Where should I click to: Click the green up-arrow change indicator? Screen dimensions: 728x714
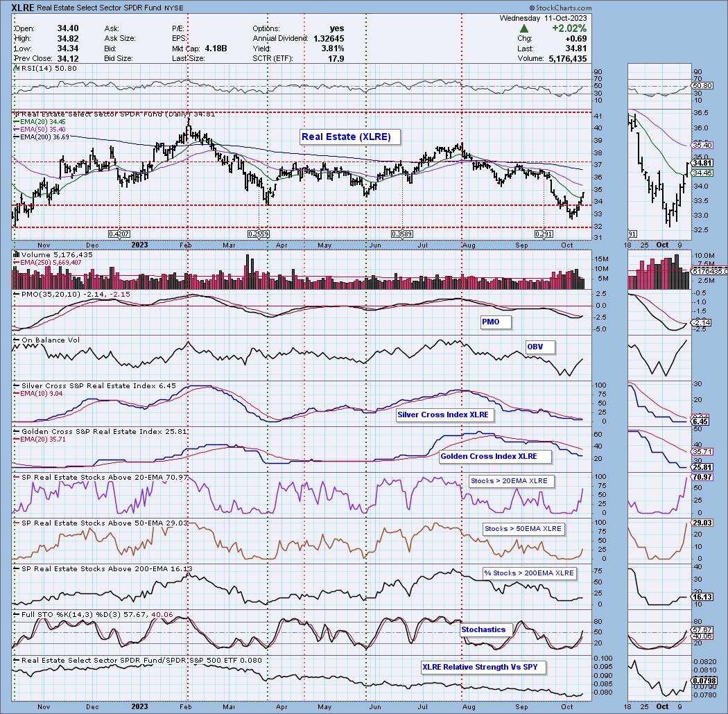tap(523, 28)
